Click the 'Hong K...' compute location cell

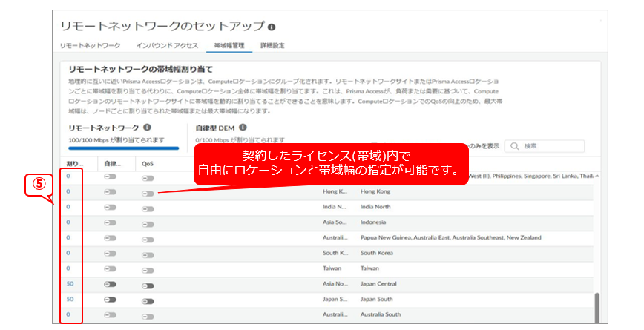coord(335,191)
